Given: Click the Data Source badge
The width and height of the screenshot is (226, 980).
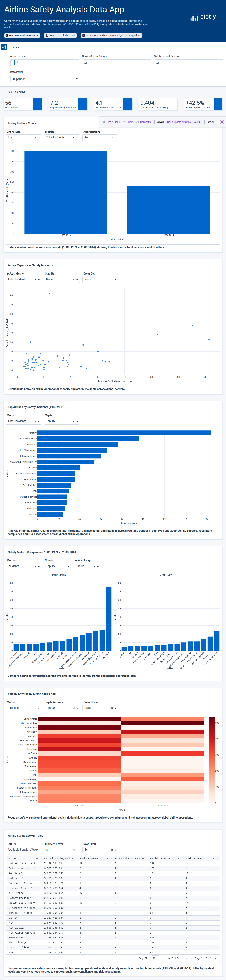Looking at the screenshot, I should (111, 35).
